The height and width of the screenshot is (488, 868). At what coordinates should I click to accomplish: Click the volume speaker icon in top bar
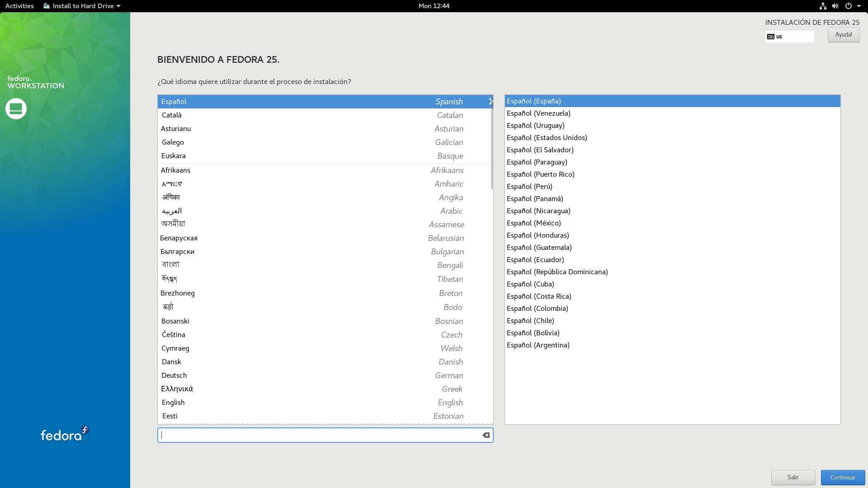pos(835,6)
